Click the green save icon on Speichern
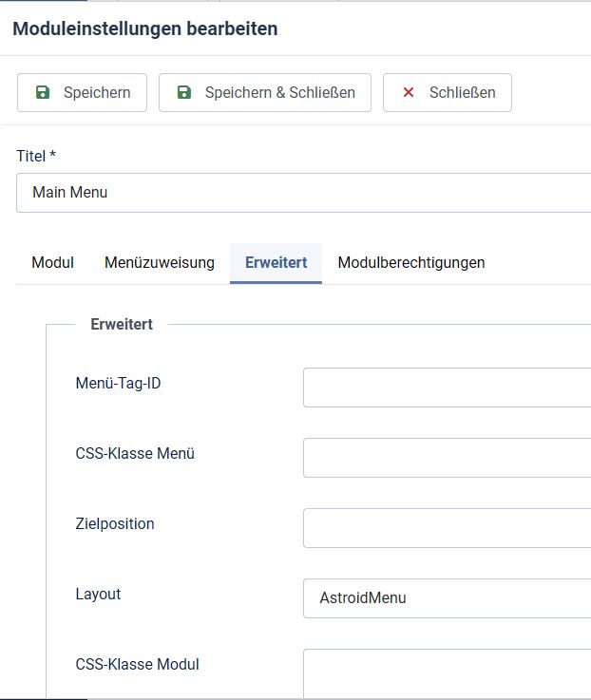This screenshot has height=700, width=591. tap(43, 92)
